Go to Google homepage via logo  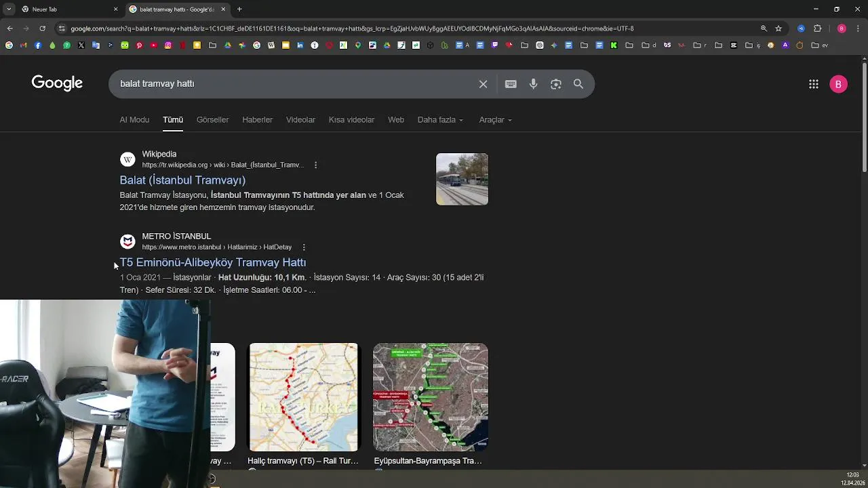pos(57,83)
